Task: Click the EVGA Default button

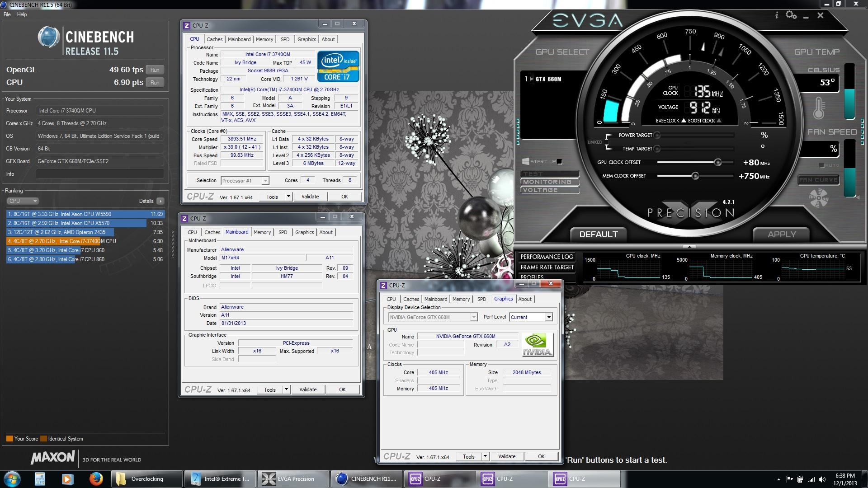Action: click(x=598, y=235)
